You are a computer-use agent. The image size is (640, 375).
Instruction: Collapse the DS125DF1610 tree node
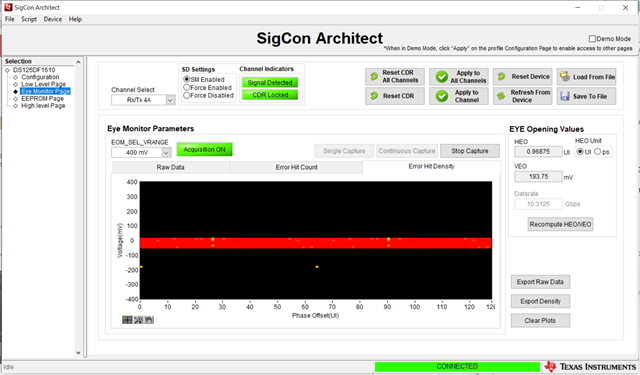(x=7, y=70)
